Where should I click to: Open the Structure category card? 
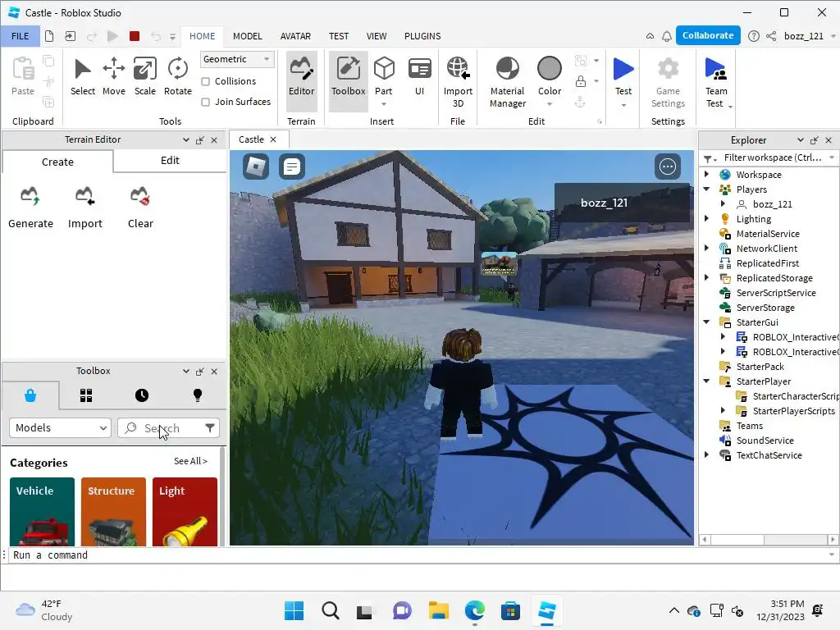tap(113, 512)
